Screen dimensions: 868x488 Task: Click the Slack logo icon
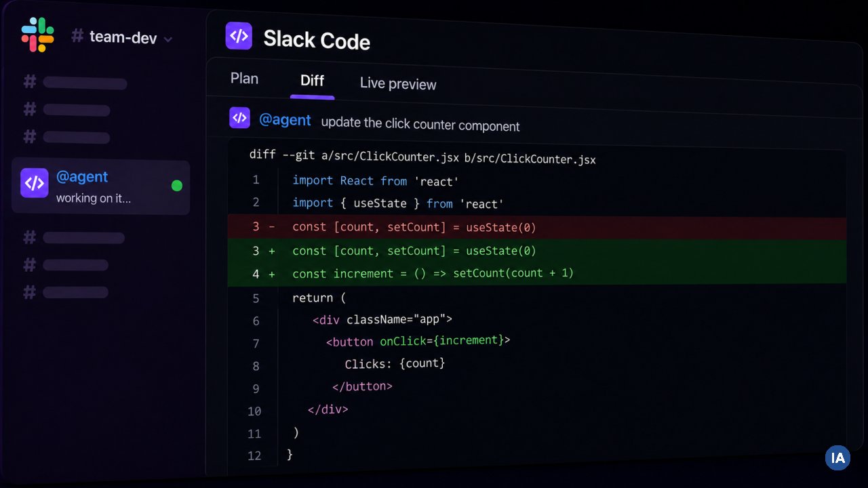point(37,35)
